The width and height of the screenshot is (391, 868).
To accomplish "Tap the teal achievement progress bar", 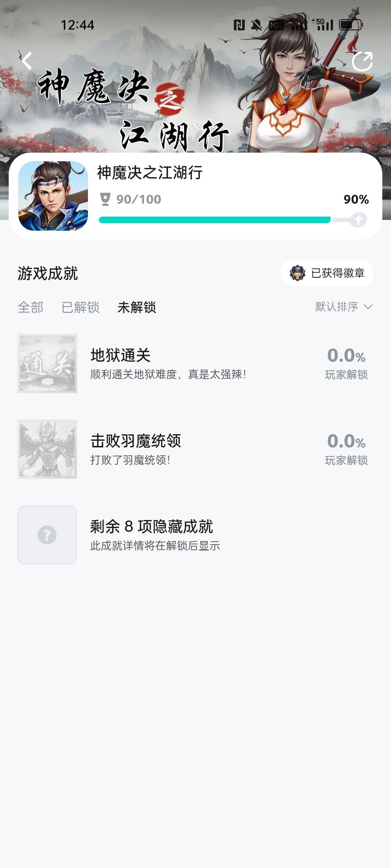I will click(214, 220).
